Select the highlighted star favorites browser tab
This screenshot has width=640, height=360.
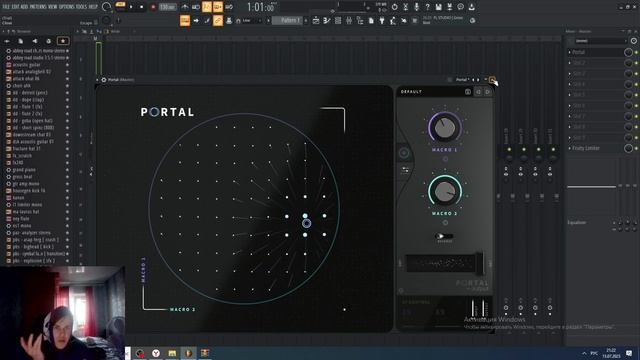[x=63, y=41]
